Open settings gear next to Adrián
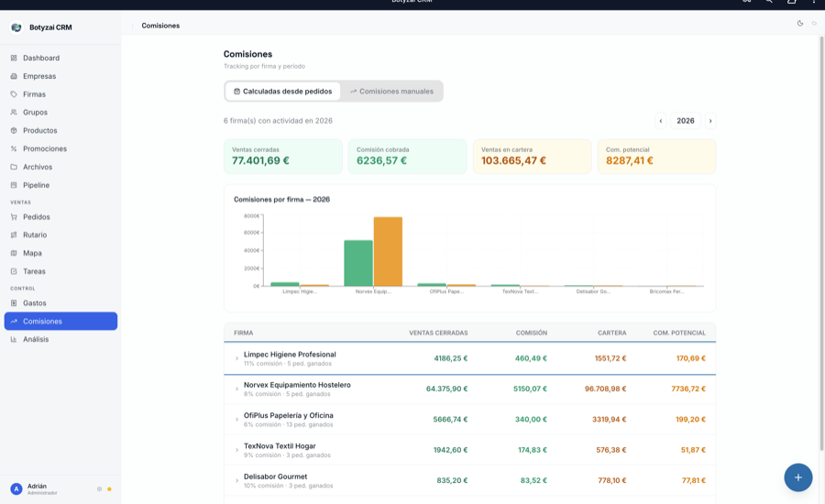 pyautogui.click(x=99, y=489)
